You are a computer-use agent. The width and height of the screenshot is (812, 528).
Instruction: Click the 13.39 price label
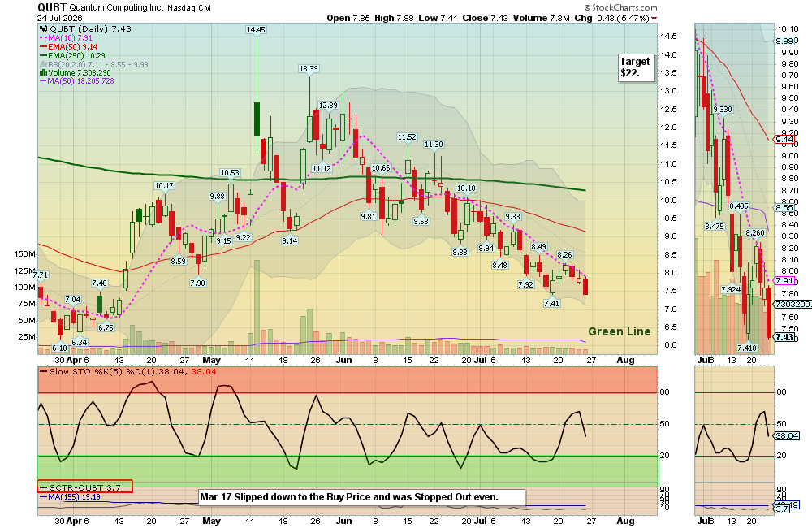pos(309,69)
